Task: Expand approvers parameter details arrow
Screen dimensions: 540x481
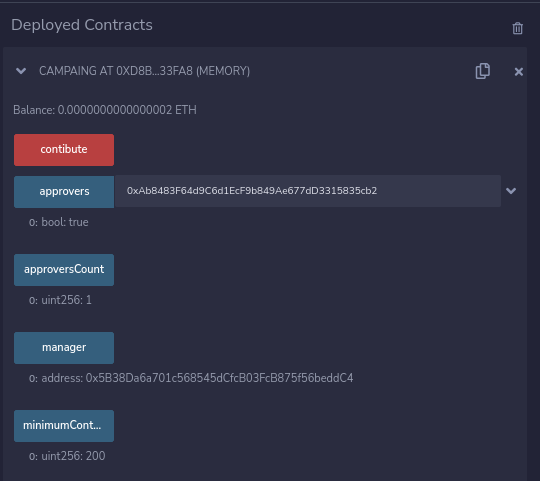Action: (511, 191)
